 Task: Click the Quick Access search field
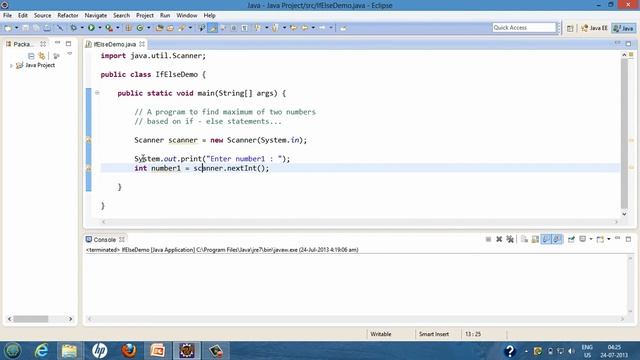(524, 27)
